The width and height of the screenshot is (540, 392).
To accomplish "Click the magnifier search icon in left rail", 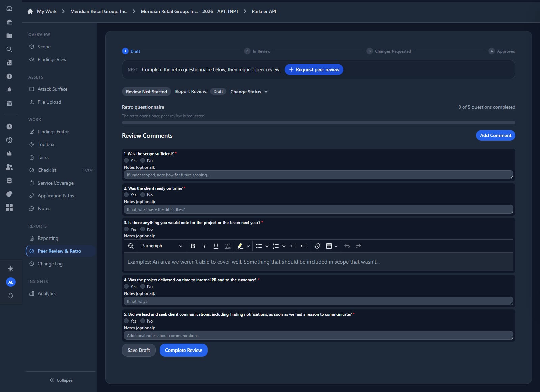I will 9,49.
